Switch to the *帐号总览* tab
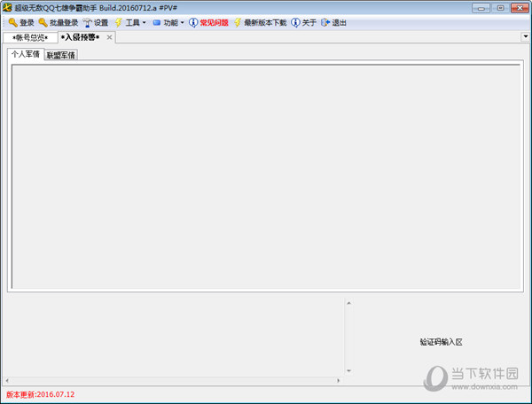The image size is (532, 404). point(30,37)
